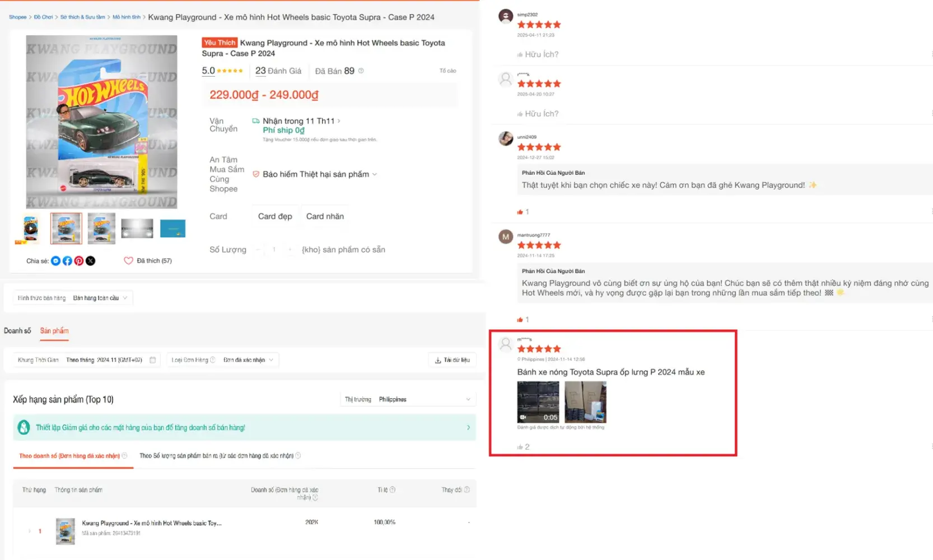Click the discount banner's green icon
The height and width of the screenshot is (560, 933).
click(x=24, y=427)
